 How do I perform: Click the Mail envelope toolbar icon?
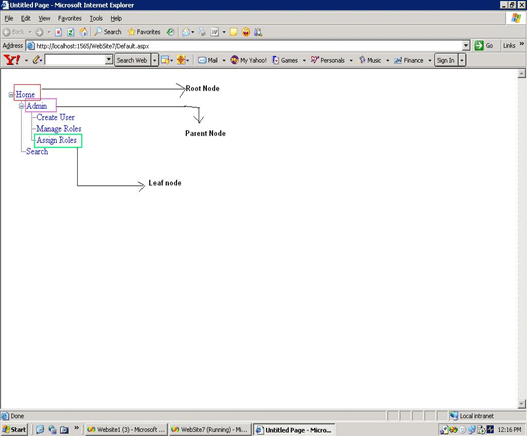coord(186,32)
